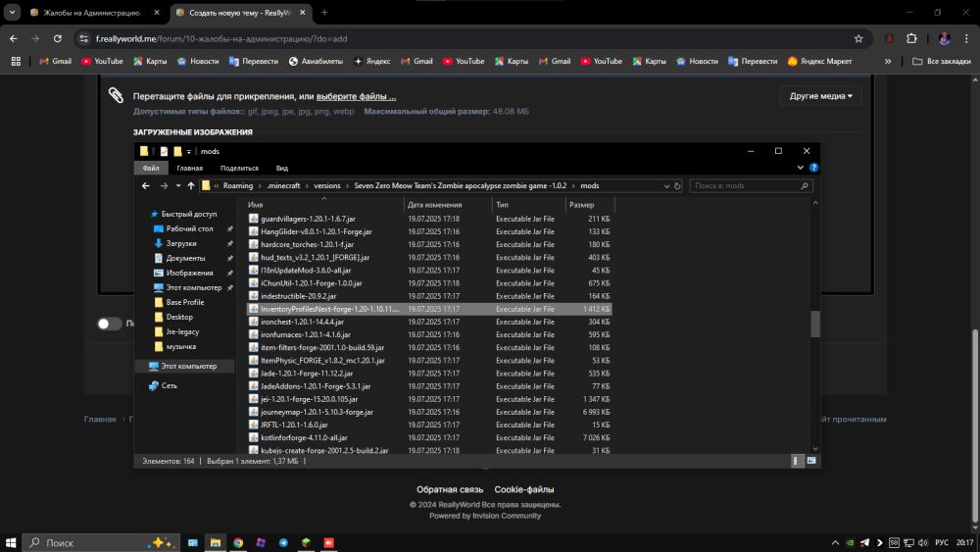Screen dimensions: 980x552
Task: Go forward in the mods Explorer window
Action: (164, 185)
